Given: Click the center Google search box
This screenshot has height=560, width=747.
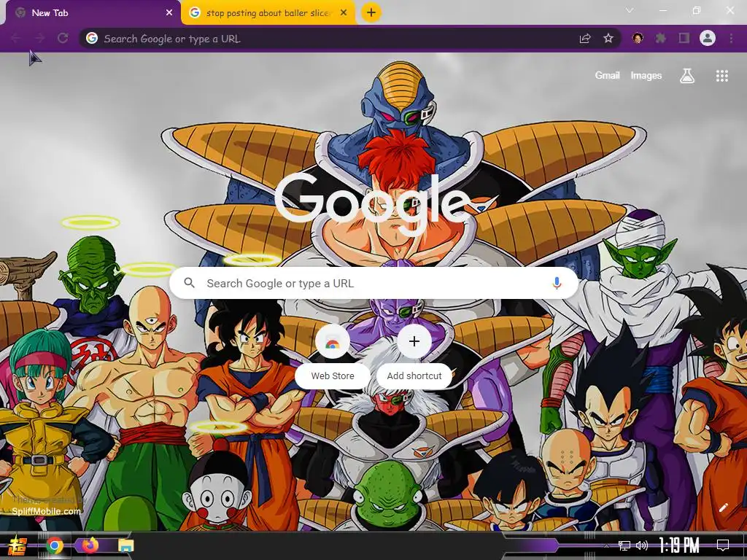Looking at the screenshot, I should 374,283.
